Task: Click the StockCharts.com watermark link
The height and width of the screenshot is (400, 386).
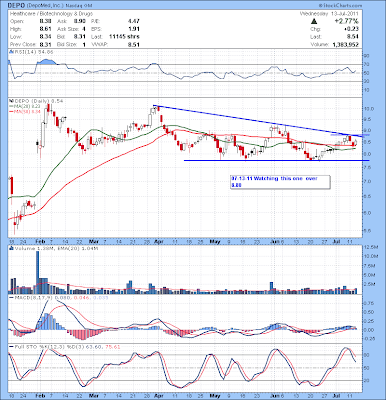Action: point(340,6)
